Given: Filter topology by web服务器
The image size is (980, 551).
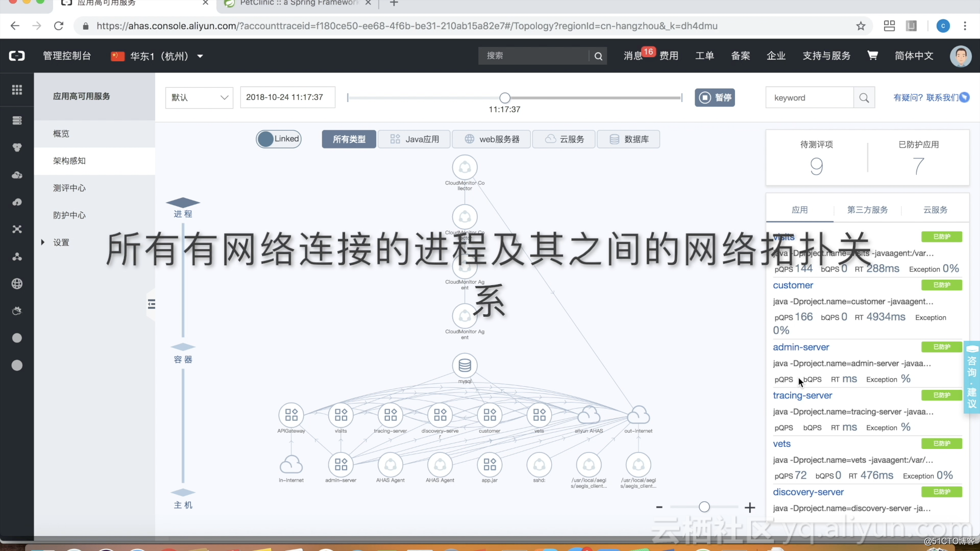Looking at the screenshot, I should coord(492,139).
